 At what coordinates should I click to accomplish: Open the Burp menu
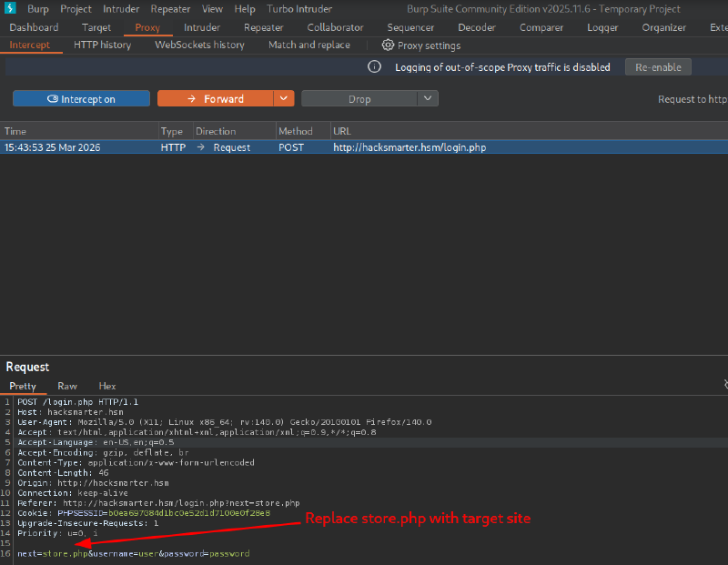click(38, 9)
